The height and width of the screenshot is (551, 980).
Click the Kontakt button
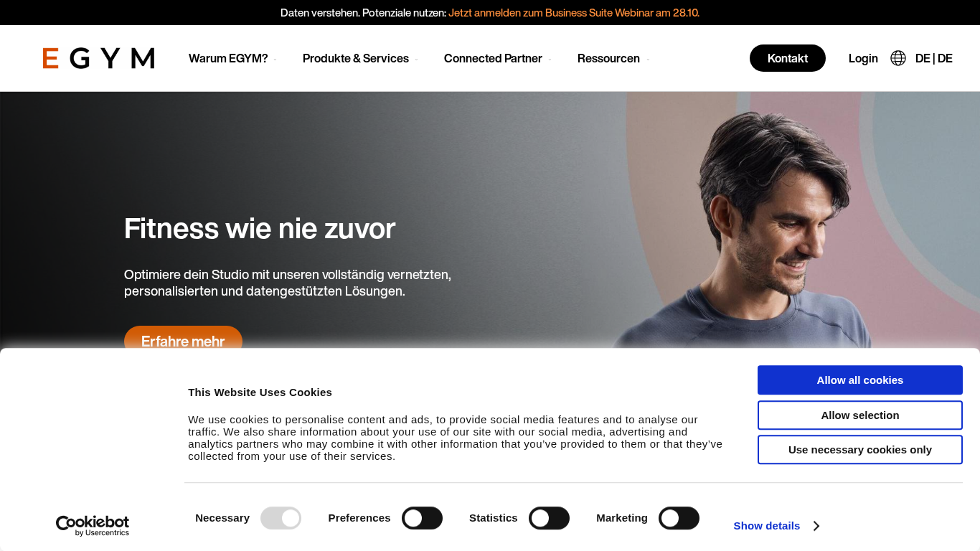[788, 58]
